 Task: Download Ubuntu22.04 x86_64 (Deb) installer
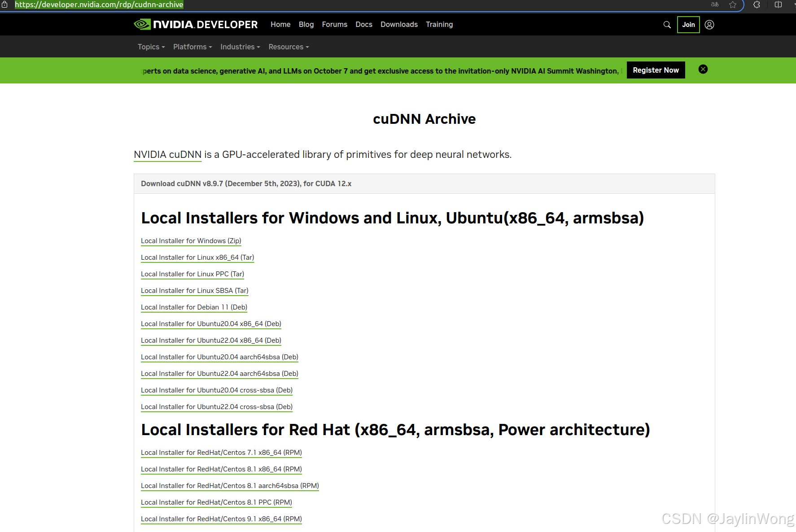211,340
